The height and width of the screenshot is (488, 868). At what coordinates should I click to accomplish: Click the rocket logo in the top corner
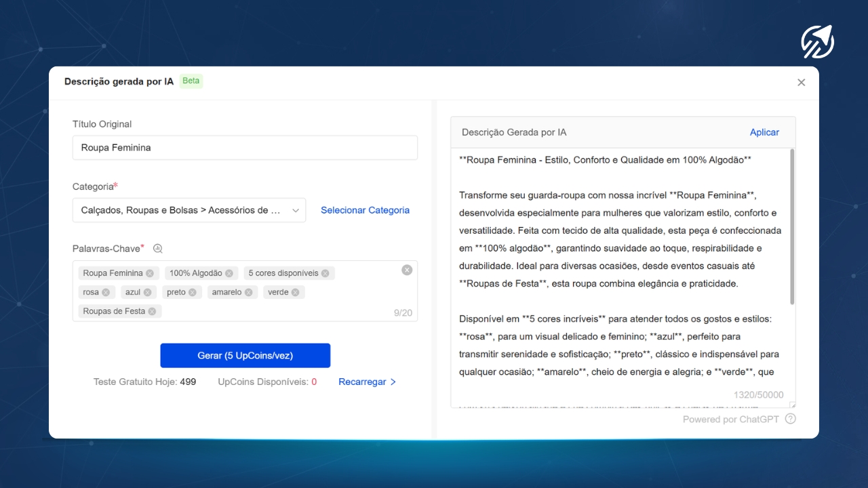click(x=817, y=43)
